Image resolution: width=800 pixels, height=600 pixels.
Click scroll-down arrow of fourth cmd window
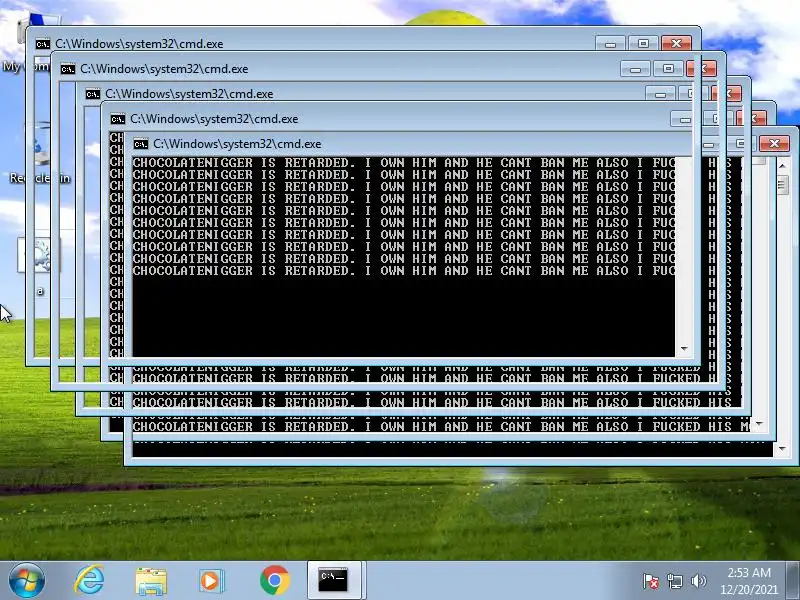tap(759, 424)
